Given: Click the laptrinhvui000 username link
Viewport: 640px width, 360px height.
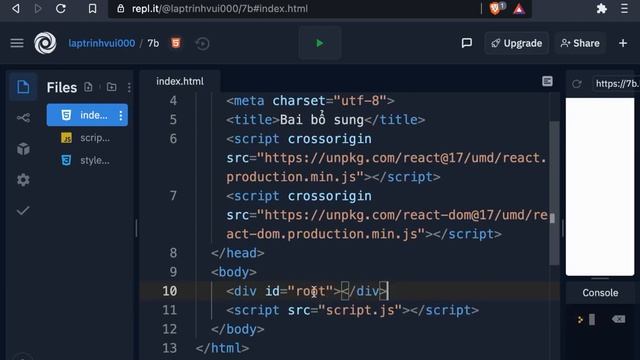Looking at the screenshot, I should coord(102,43).
